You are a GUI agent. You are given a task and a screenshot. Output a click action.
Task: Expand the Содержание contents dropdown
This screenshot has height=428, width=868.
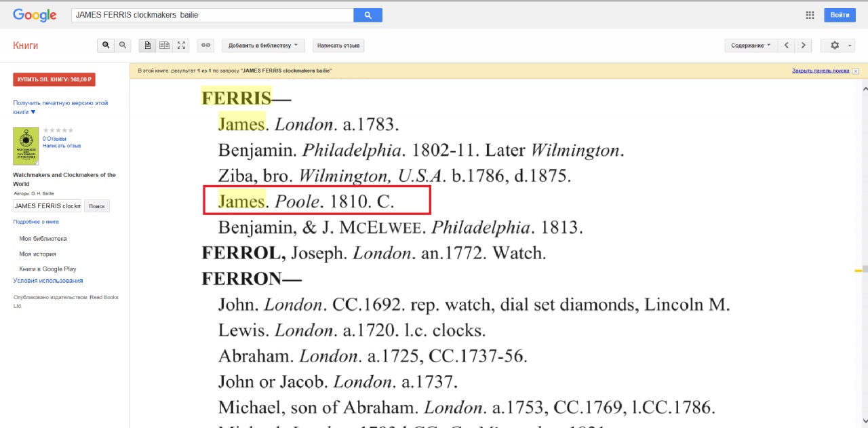[x=751, y=45]
